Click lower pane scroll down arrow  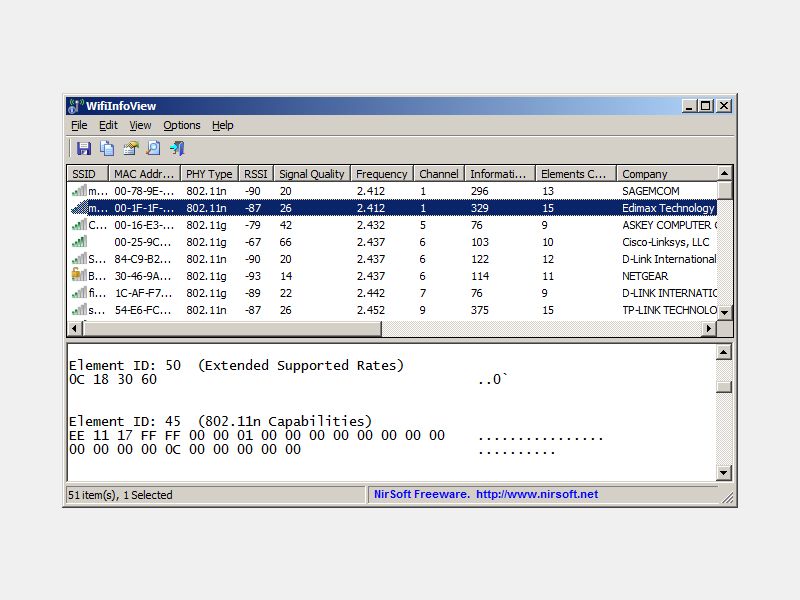[724, 472]
